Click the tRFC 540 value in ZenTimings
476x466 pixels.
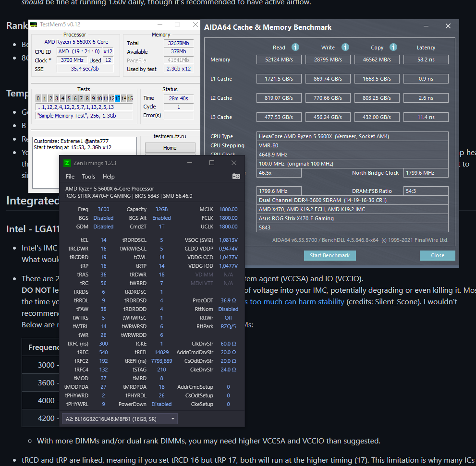104,352
